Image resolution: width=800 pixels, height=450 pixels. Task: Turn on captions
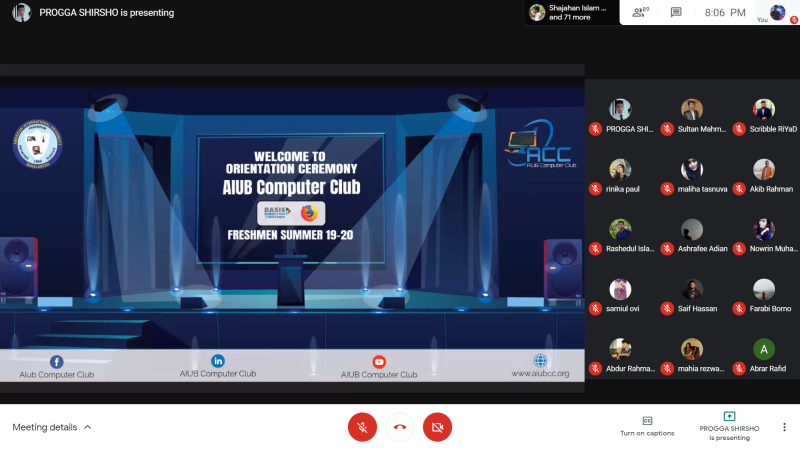click(647, 426)
